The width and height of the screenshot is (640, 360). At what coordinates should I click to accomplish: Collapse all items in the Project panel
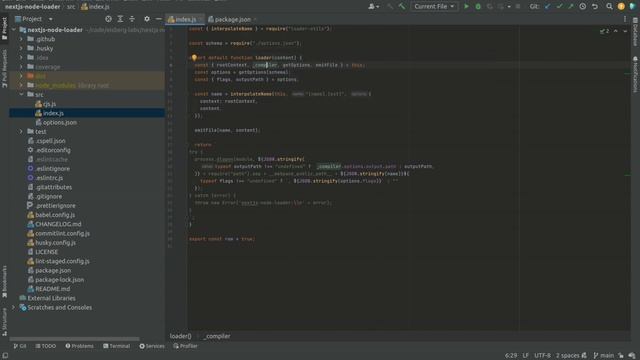pos(132,19)
